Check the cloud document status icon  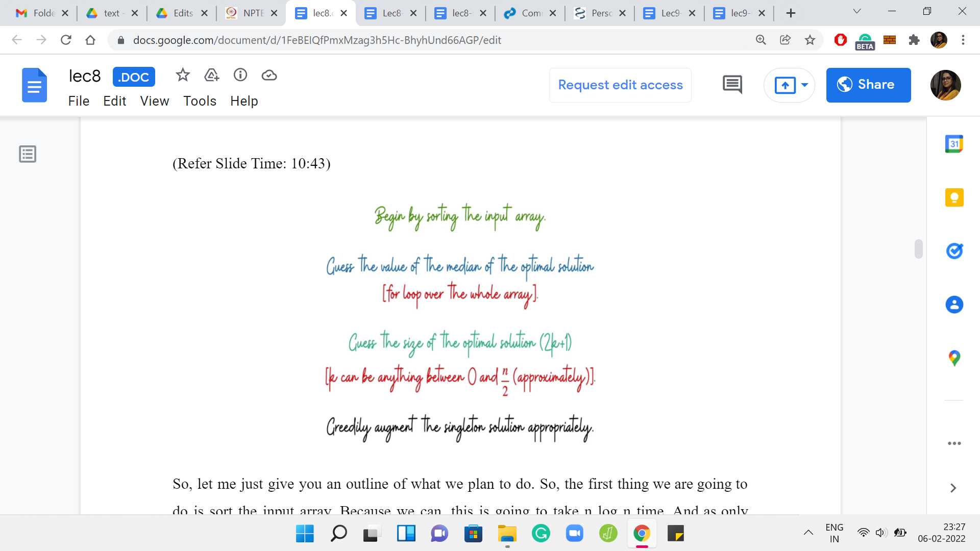click(x=269, y=76)
